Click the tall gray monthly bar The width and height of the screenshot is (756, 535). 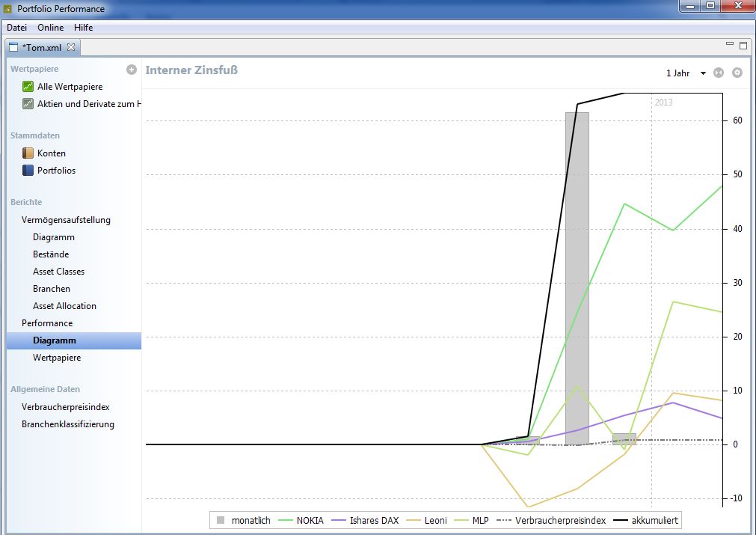577,277
